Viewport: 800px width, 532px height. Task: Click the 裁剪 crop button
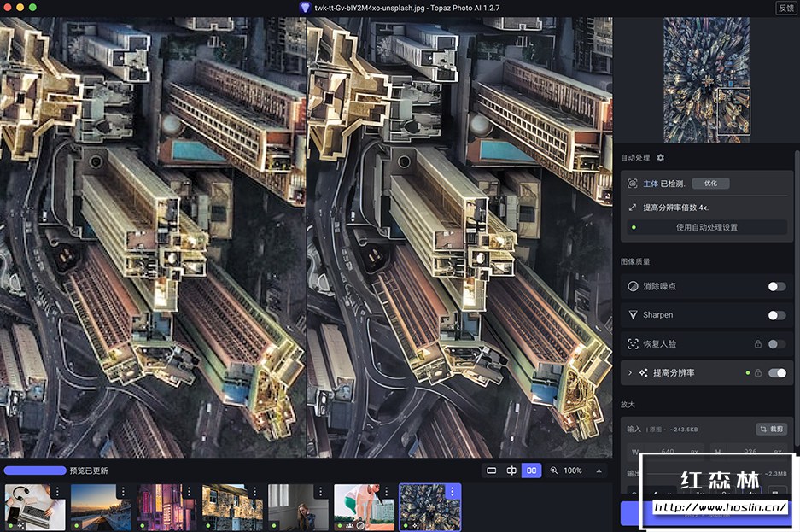(771, 429)
